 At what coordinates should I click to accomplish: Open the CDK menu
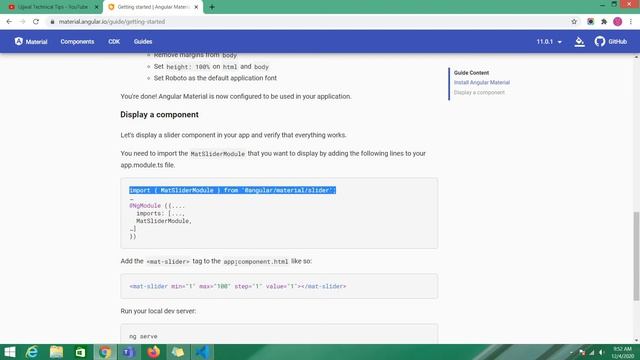click(114, 42)
